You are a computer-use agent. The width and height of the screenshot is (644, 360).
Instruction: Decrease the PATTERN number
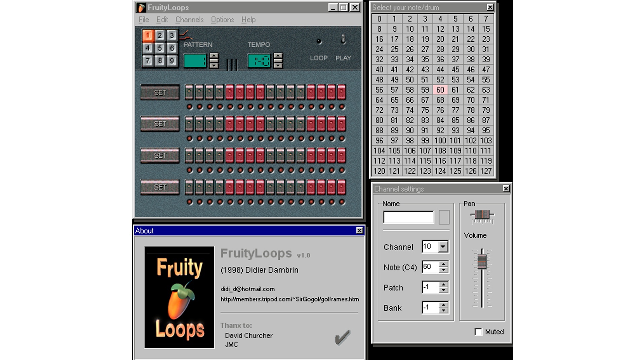(214, 65)
